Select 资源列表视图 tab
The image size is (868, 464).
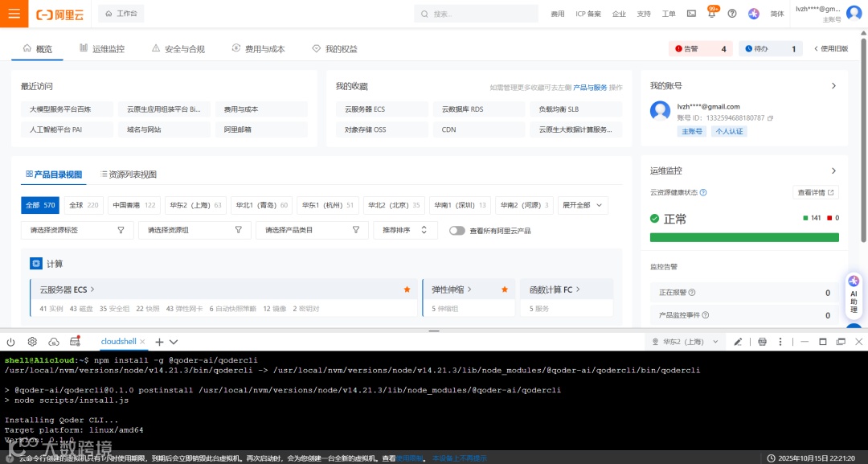click(129, 175)
